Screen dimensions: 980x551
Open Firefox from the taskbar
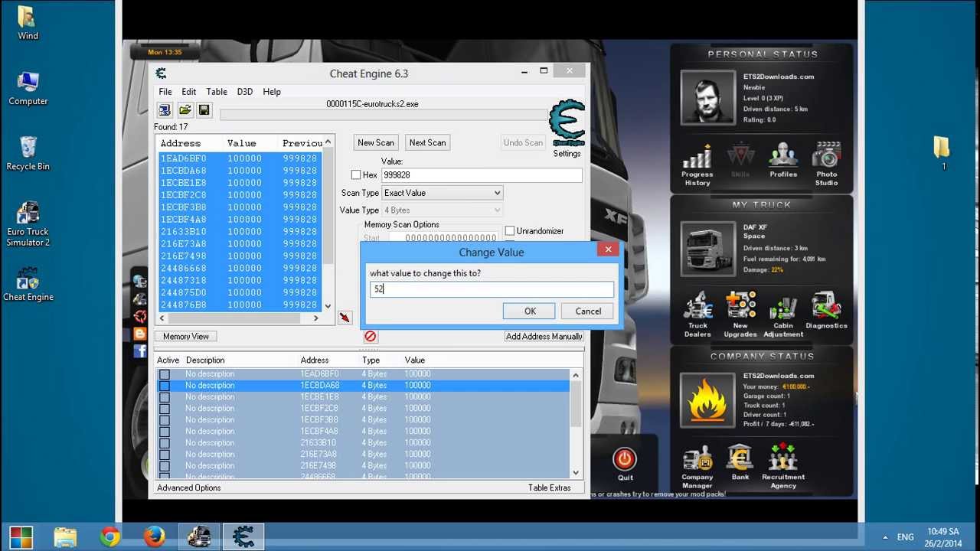coord(154,536)
